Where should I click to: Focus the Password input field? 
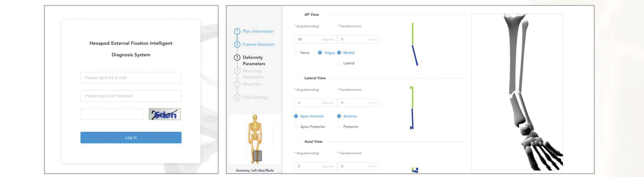tap(131, 96)
